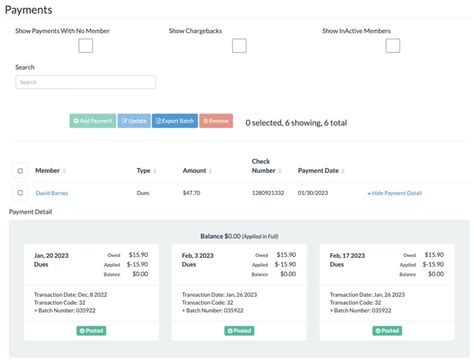Sort by Member column sort icon
Image resolution: width=474 pixels, height=363 pixels.
(x=64, y=171)
